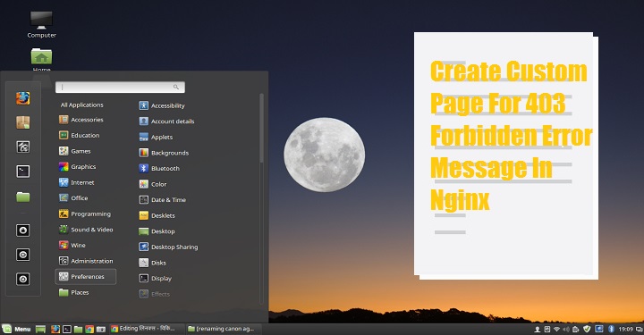The image size is (644, 335).
Task: Click the volume speaker tray icon
Action: [x=566, y=329]
